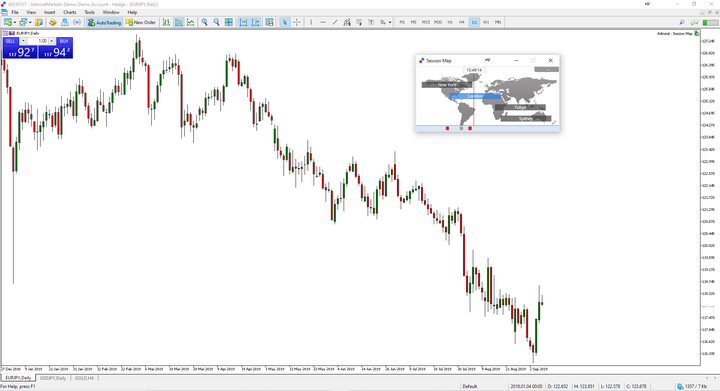Toggle Chart Shift option
The width and height of the screenshot is (720, 391).
[255, 22]
